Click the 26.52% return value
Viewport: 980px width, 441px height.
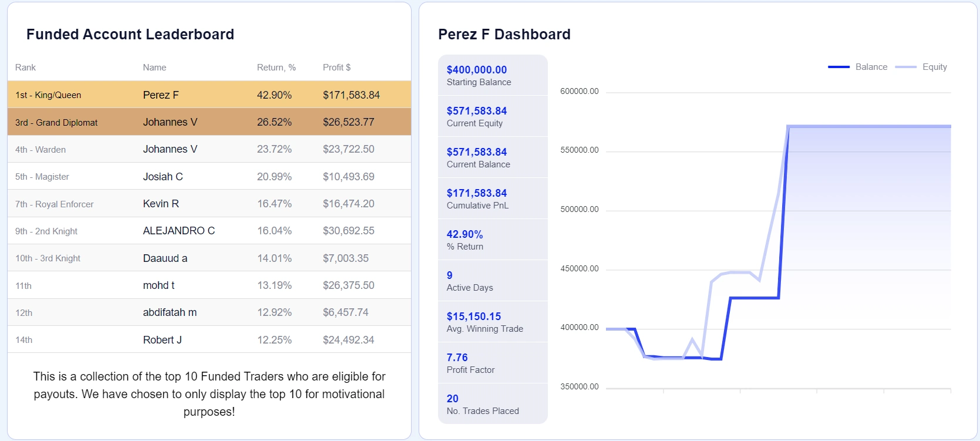[274, 122]
